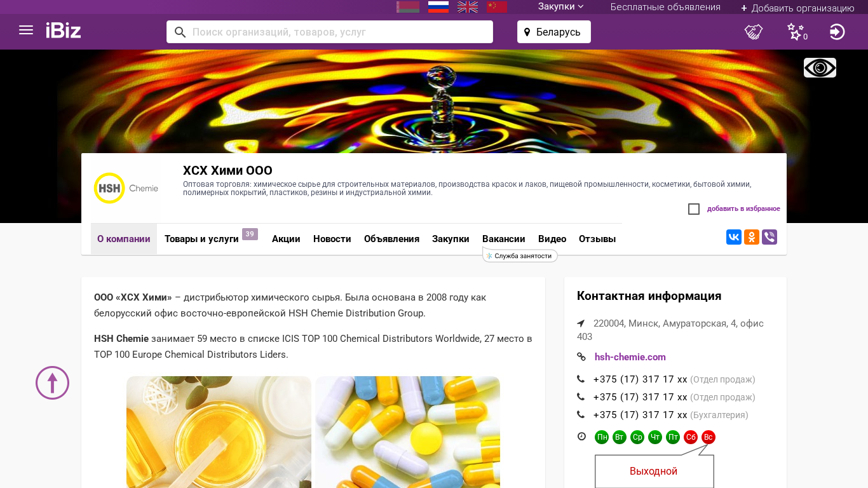Reveal the second Отдел продаж phone number

641,397
